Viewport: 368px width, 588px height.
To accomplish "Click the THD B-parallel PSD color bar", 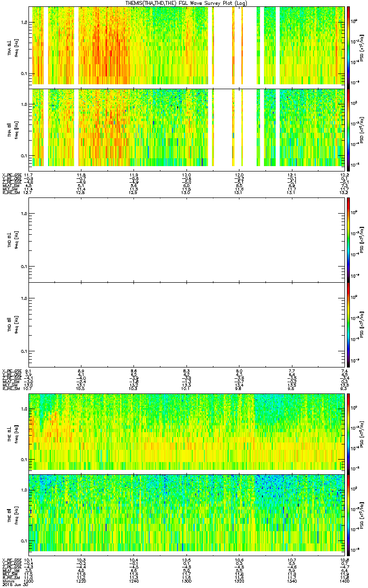I will (x=348, y=324).
